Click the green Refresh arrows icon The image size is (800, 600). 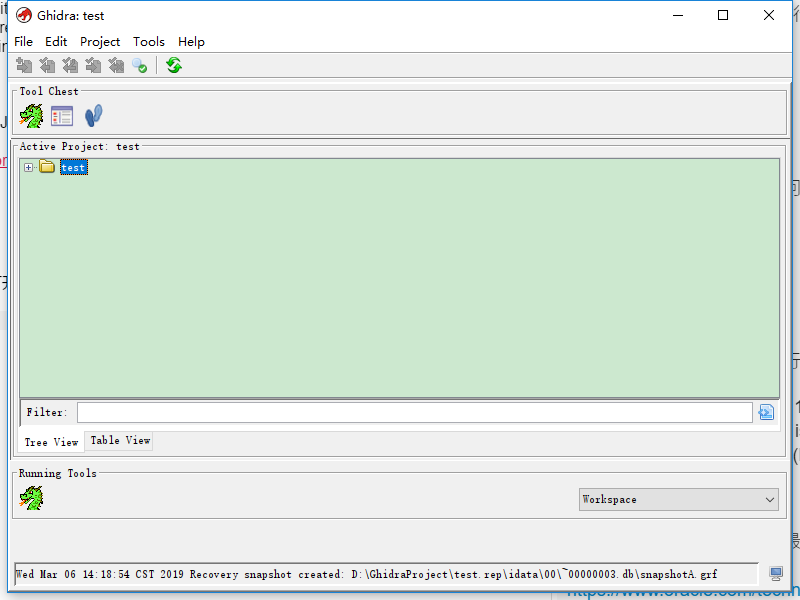[x=174, y=66]
